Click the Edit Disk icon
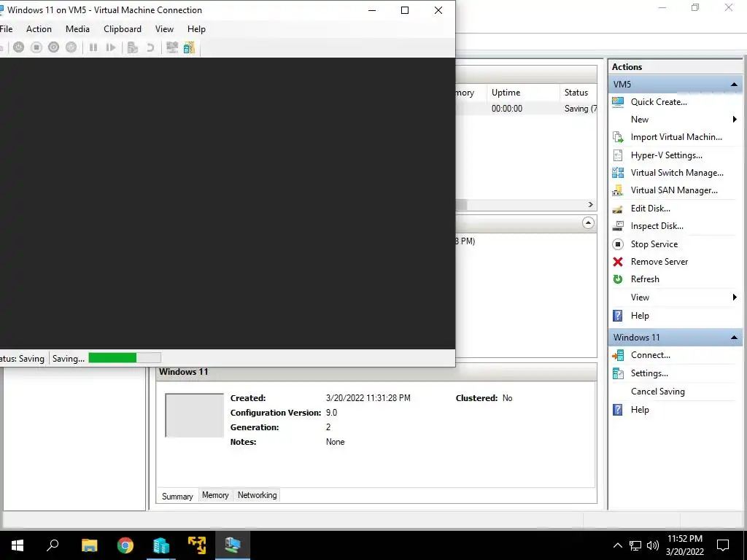 (618, 209)
